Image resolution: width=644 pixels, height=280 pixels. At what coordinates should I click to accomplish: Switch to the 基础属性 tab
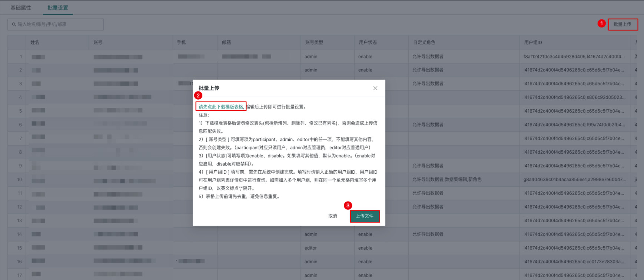click(21, 8)
